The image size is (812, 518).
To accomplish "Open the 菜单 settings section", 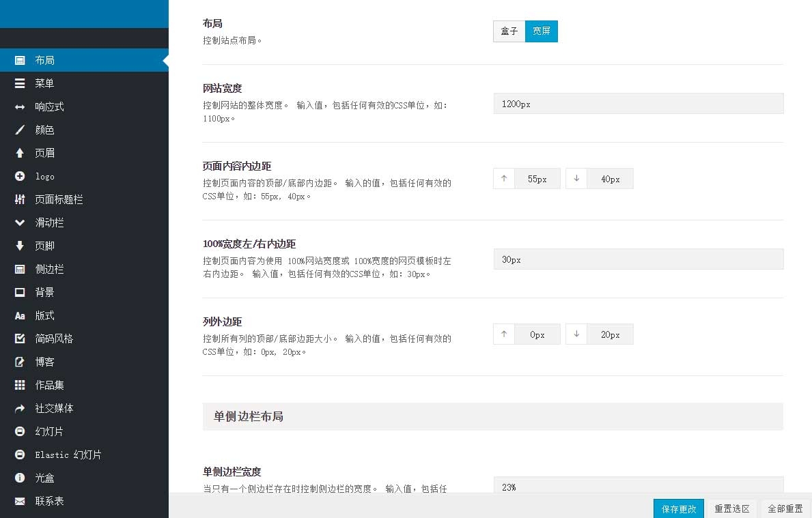I will [x=44, y=83].
